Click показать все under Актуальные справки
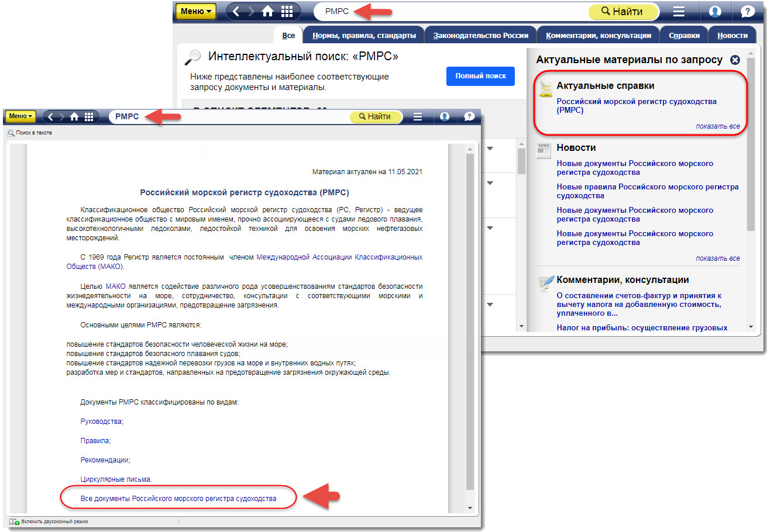The height and width of the screenshot is (532, 767). pyautogui.click(x=718, y=126)
